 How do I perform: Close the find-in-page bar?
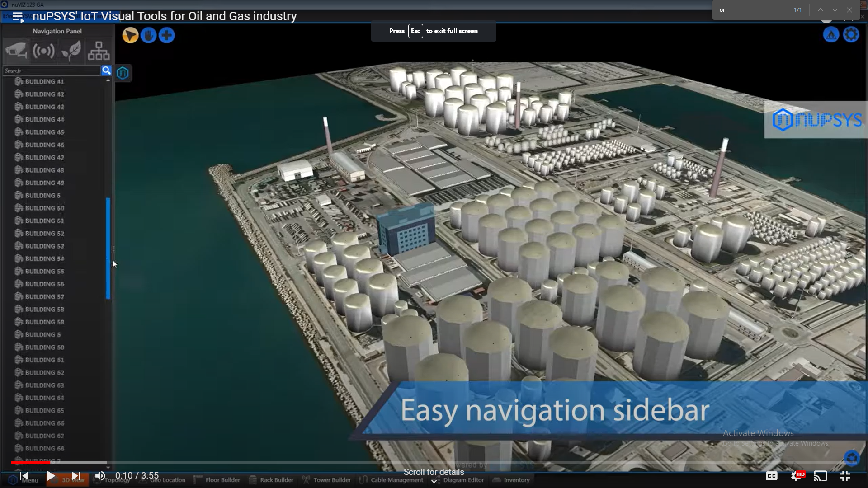point(849,10)
